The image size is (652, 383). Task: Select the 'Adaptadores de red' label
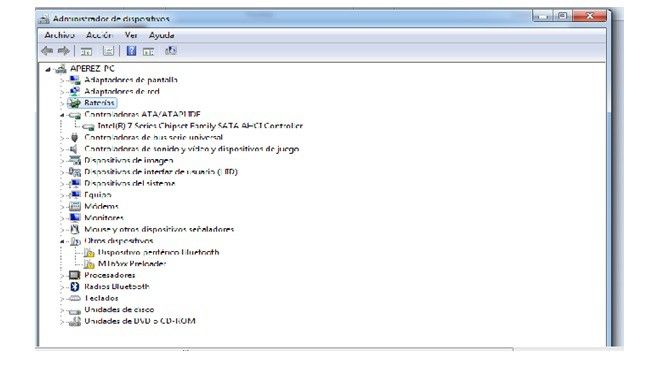click(x=122, y=91)
